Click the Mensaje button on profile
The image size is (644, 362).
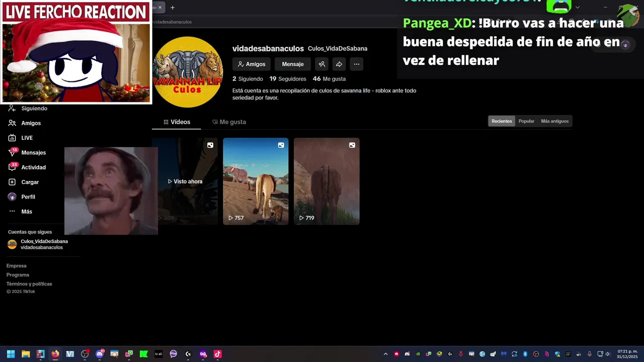point(293,64)
